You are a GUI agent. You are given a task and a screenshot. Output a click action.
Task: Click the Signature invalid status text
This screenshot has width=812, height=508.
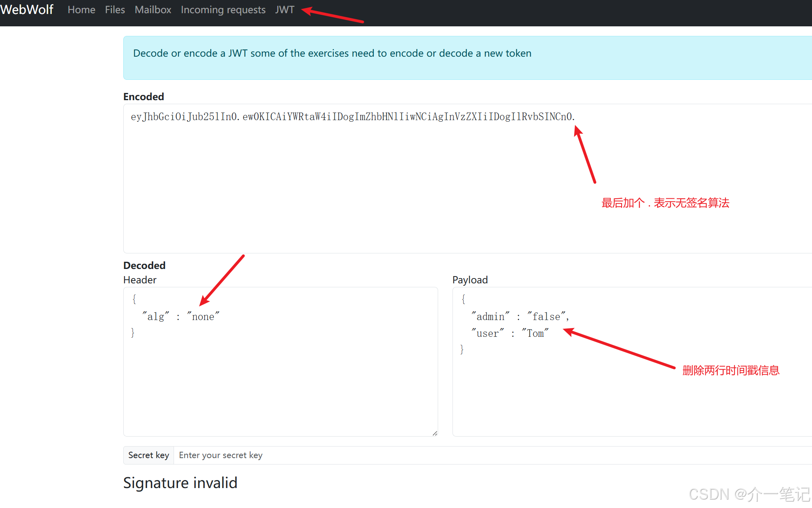click(x=180, y=483)
